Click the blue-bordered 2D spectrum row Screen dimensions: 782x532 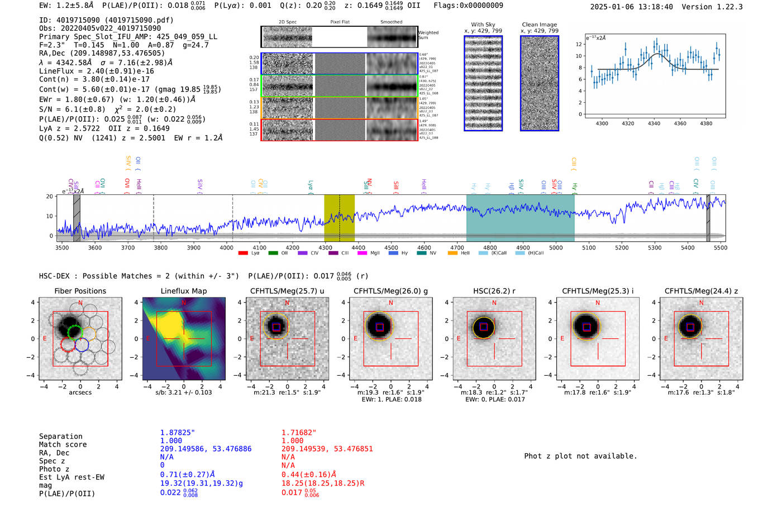point(340,64)
